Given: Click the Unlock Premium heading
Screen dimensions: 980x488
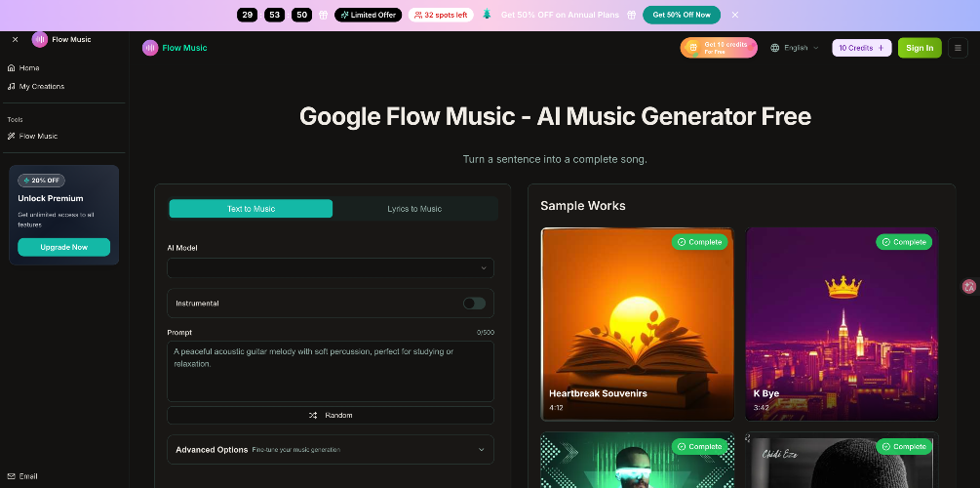Looking at the screenshot, I should coord(51,198).
